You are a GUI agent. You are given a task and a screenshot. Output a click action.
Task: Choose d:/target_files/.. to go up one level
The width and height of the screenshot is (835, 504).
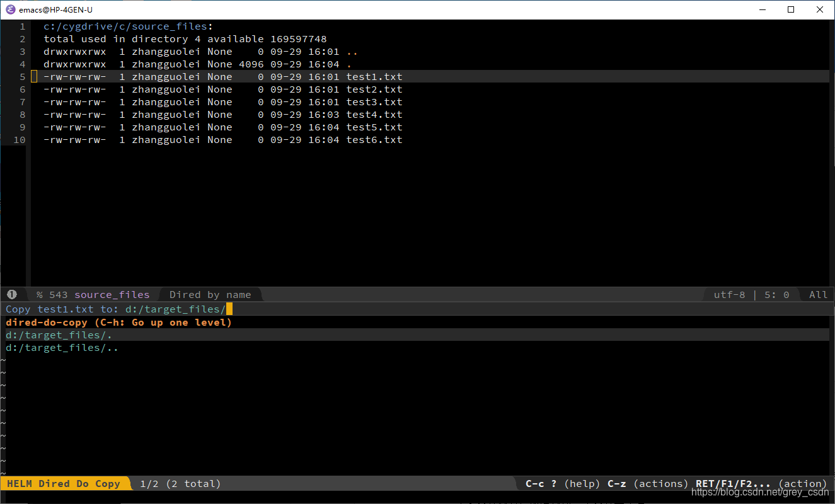point(61,347)
